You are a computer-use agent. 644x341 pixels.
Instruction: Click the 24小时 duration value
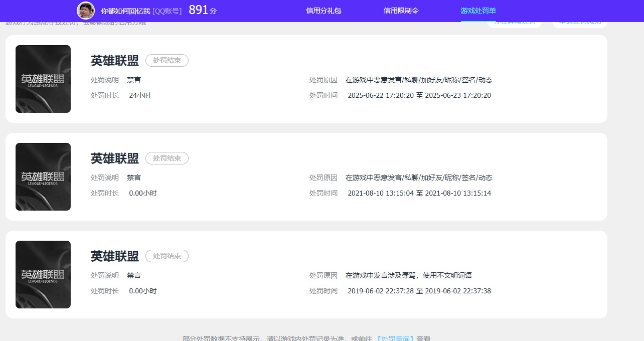click(x=140, y=95)
